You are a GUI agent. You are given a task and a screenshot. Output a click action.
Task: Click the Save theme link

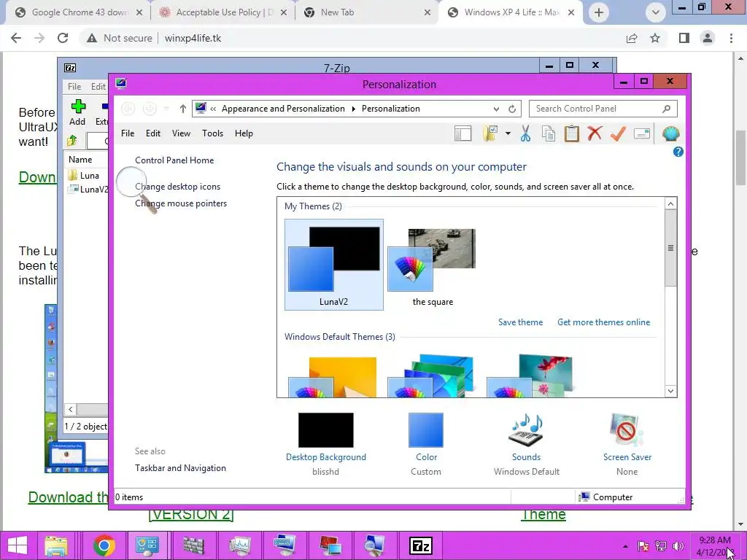[521, 322]
